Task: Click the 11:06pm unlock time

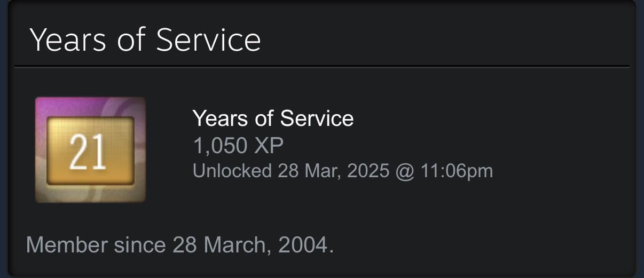Action: (x=457, y=171)
